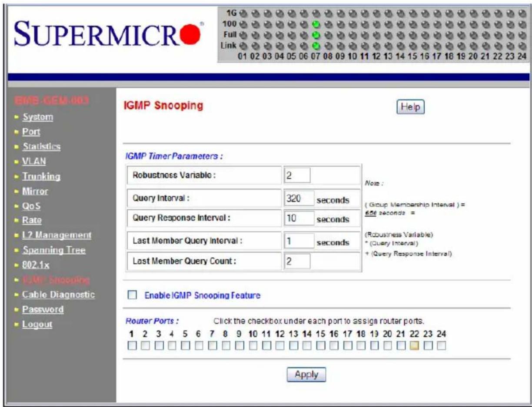This screenshot has height=407, width=532.
Task: Toggle the highlighted router port 22 checkbox
Action: tap(414, 346)
